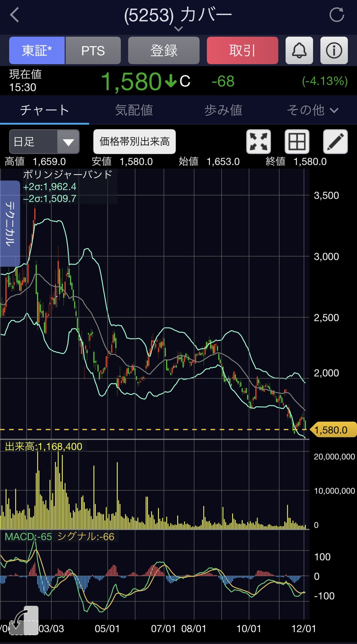Tap the current price 1,580
Screen dimensions: 357x644
click(x=131, y=81)
